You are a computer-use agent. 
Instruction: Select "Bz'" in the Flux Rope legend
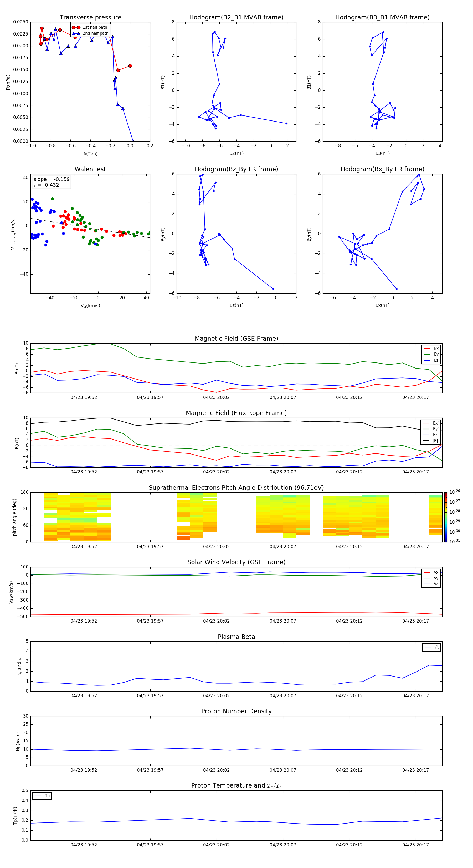[x=431, y=435]
